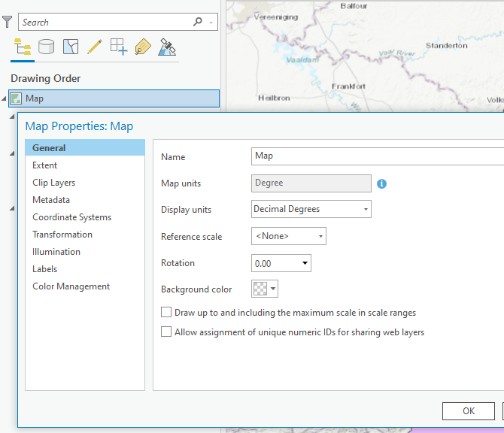Screen dimensions: 504x433
Task: Select List By Editing pencil icon
Action: [x=95, y=47]
